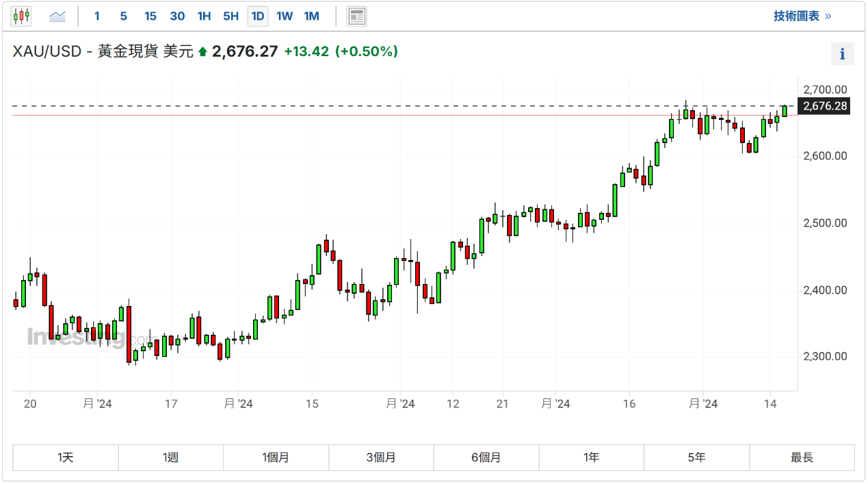The image size is (868, 484).
Task: Switch to the area chart icon
Action: pos(57,16)
